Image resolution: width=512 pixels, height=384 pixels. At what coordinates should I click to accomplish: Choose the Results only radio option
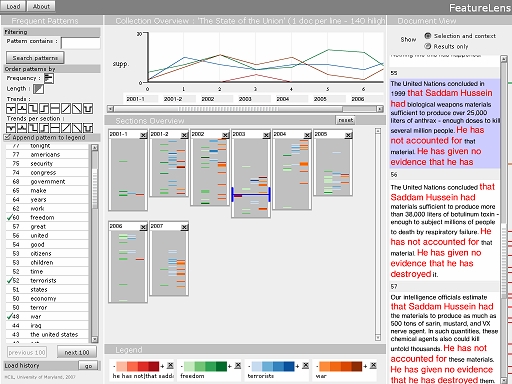[x=428, y=46]
